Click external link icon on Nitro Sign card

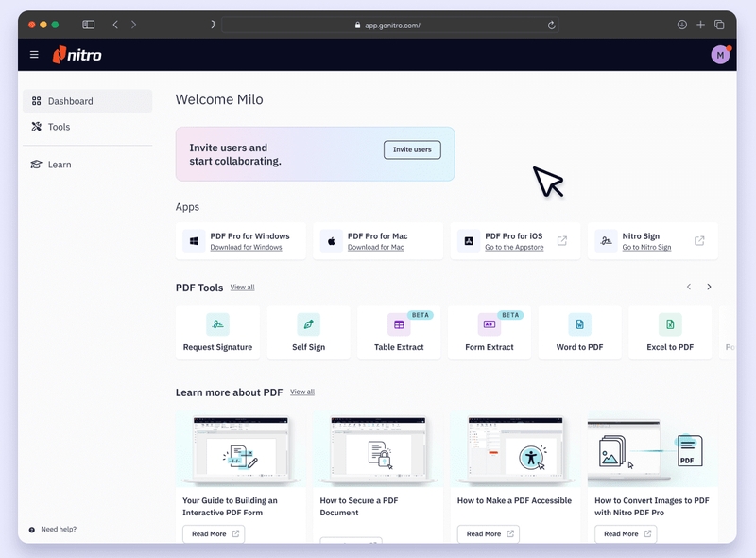[x=699, y=240]
